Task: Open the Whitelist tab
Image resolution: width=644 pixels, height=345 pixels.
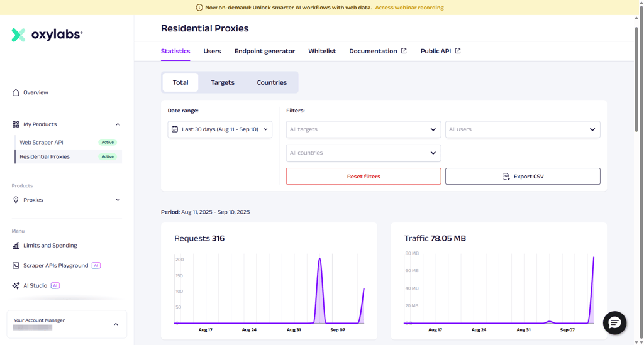Action: pos(322,51)
